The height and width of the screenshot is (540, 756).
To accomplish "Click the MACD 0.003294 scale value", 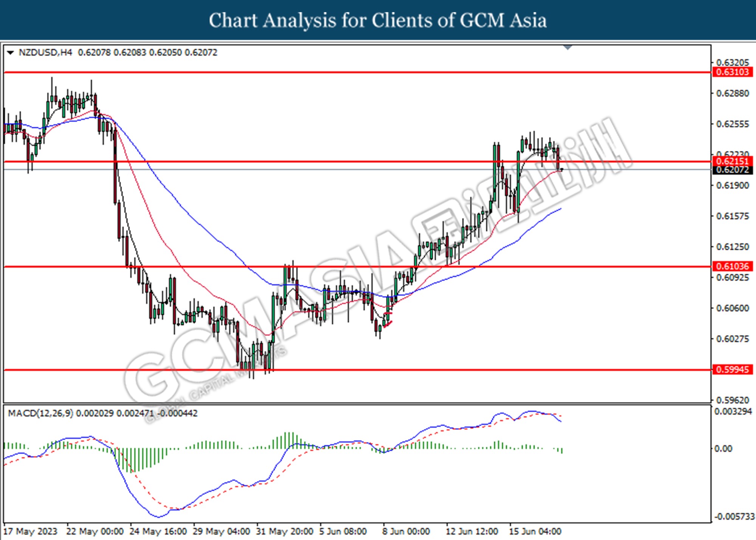I will tap(733, 411).
